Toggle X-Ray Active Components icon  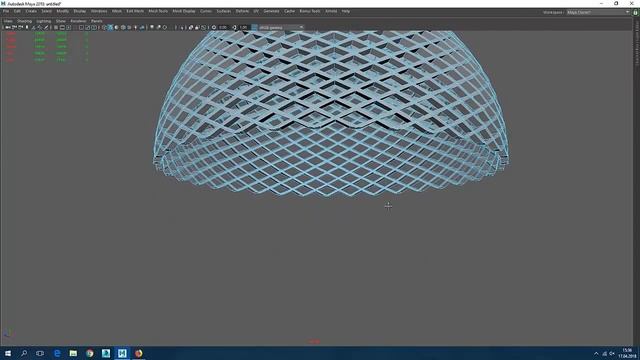tap(197, 27)
